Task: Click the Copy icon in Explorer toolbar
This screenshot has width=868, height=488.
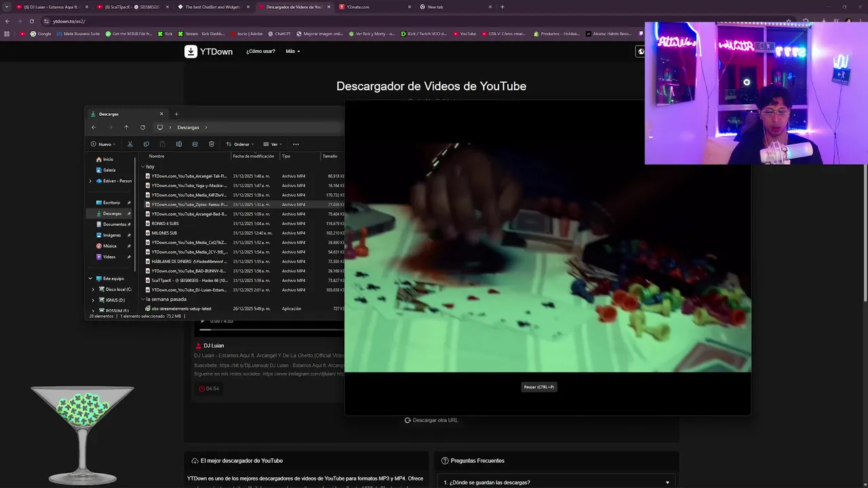Action: [x=146, y=144]
